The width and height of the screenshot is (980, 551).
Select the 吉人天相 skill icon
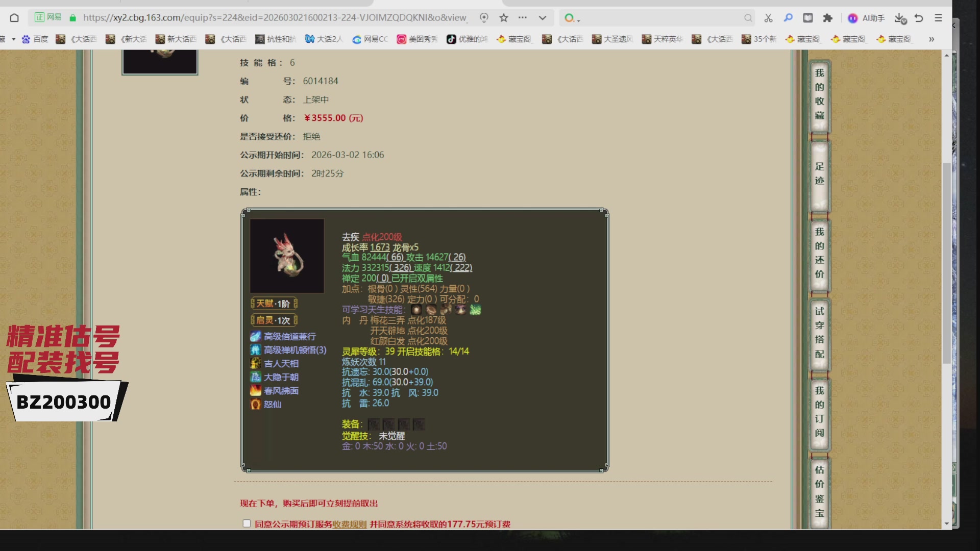[x=257, y=363]
